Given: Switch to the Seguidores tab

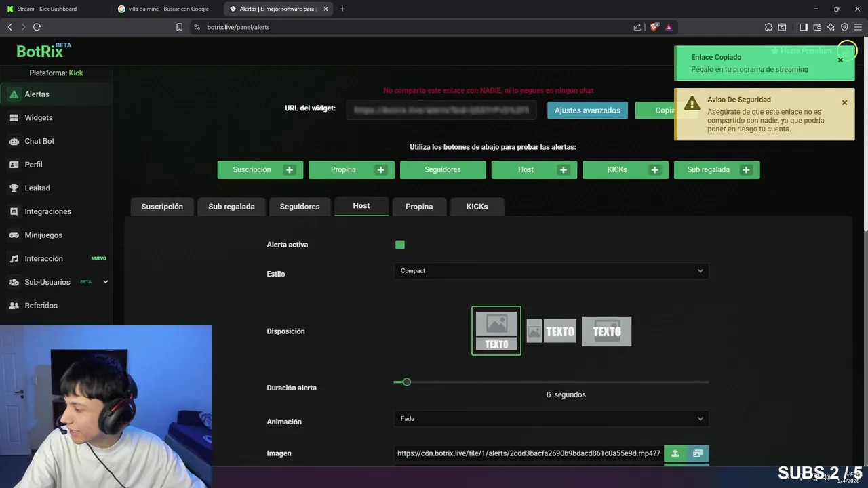Looking at the screenshot, I should coord(300,207).
